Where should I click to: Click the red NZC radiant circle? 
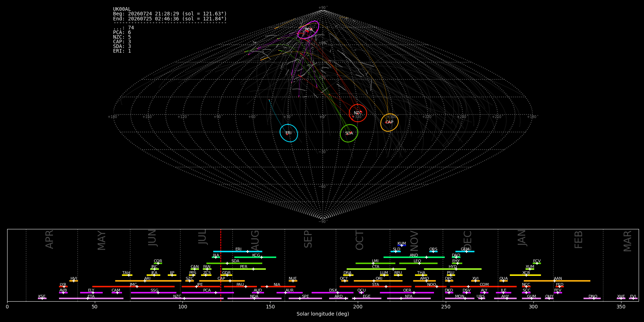tap(358, 113)
